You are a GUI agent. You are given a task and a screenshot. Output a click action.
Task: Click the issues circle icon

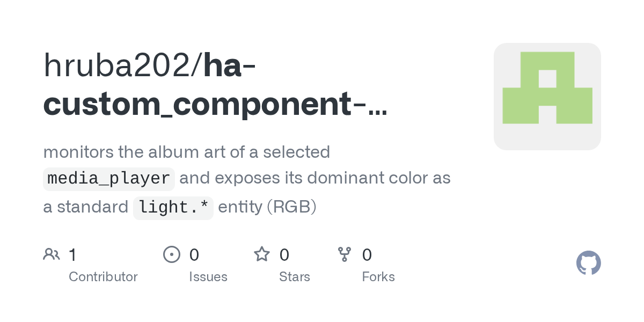171,254
